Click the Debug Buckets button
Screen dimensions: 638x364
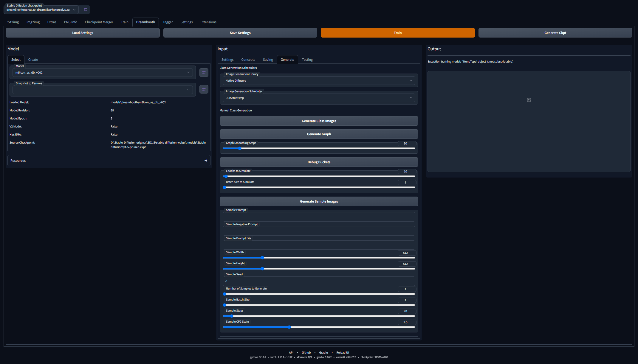[319, 162]
